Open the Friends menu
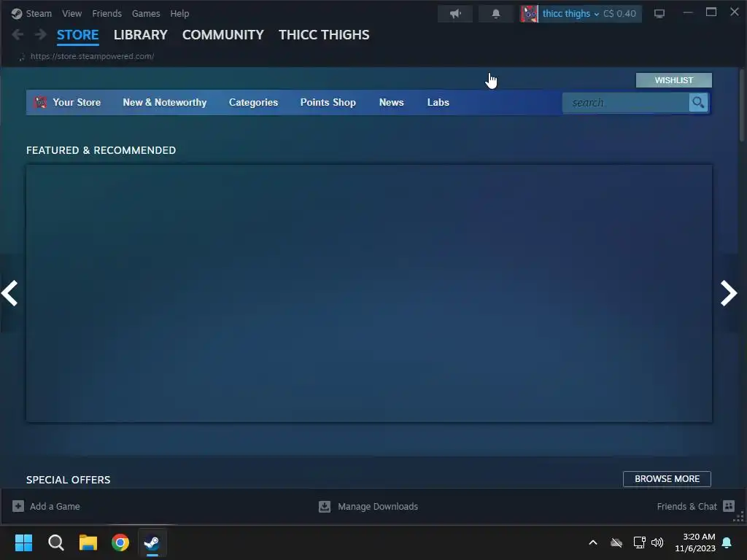Viewport: 747px width, 560px height. tap(107, 13)
